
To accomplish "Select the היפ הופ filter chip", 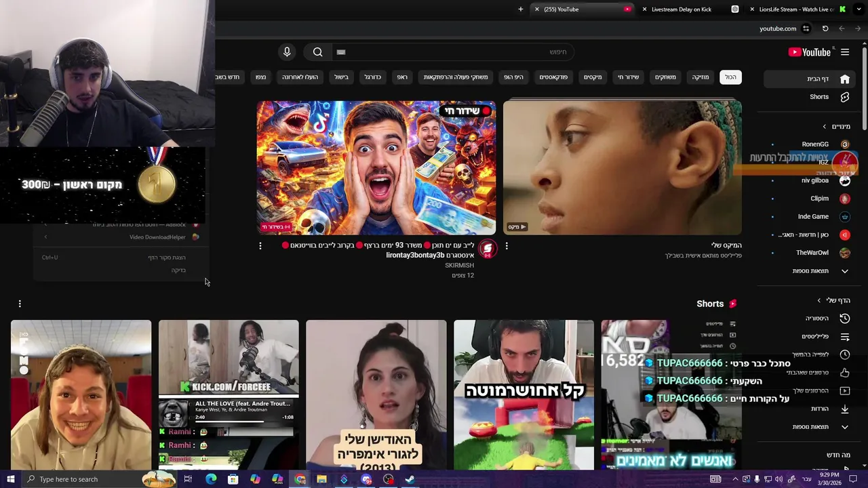I will (513, 77).
